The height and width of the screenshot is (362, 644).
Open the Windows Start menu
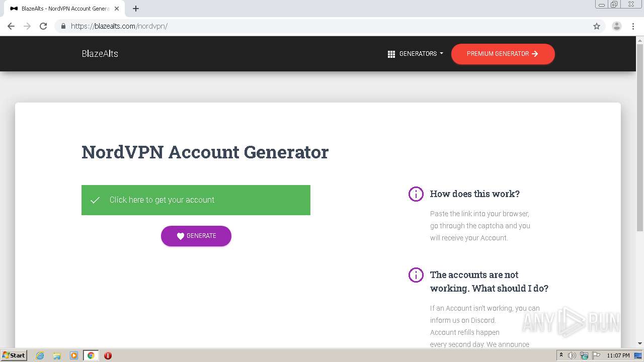pos(14,355)
